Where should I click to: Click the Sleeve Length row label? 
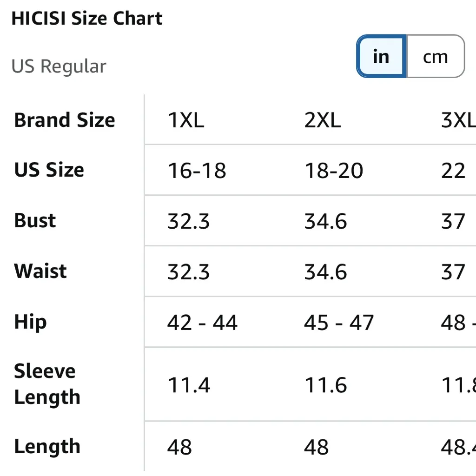click(46, 384)
